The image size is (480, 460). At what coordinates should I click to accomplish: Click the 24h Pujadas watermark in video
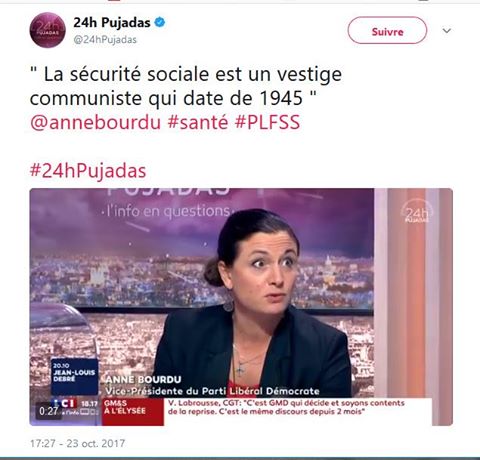tap(416, 212)
